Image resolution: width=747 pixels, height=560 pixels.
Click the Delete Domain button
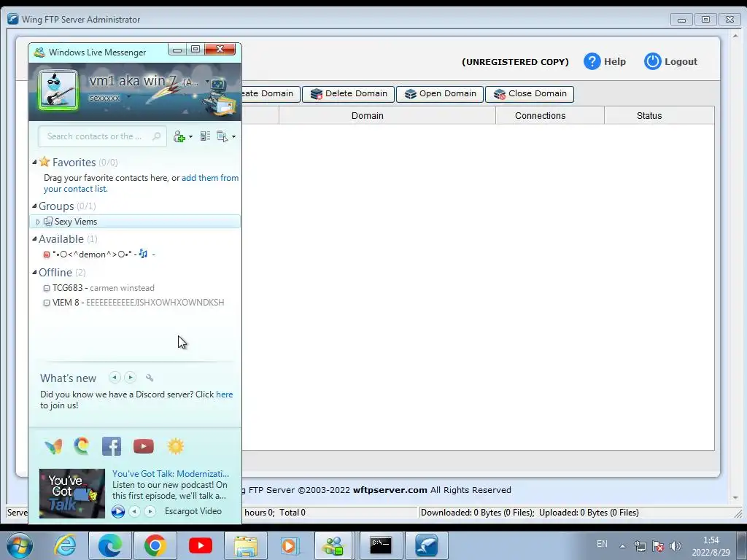coord(348,94)
